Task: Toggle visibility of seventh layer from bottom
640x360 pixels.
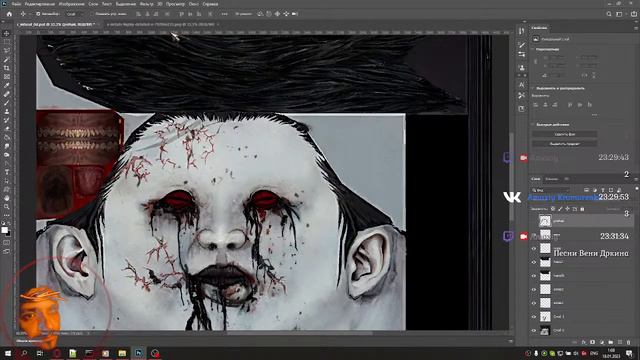Action: coord(533,248)
